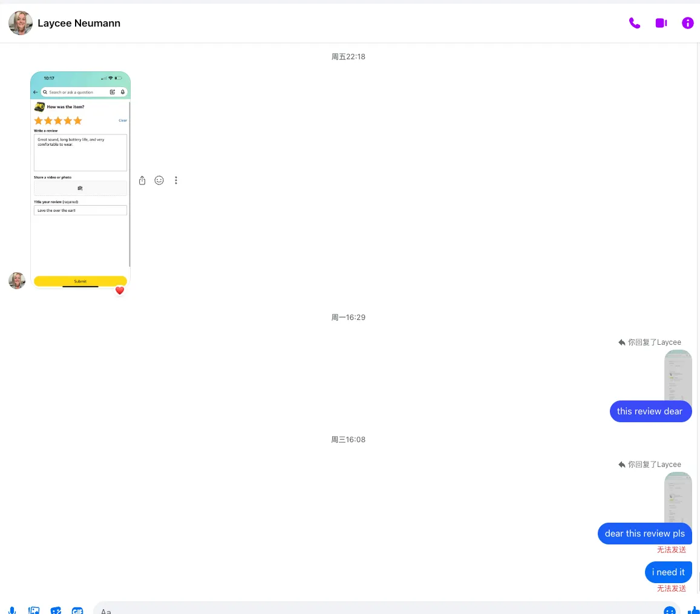Select the 'dear this review pls' message
Screen dimensions: 700x614
tap(645, 533)
